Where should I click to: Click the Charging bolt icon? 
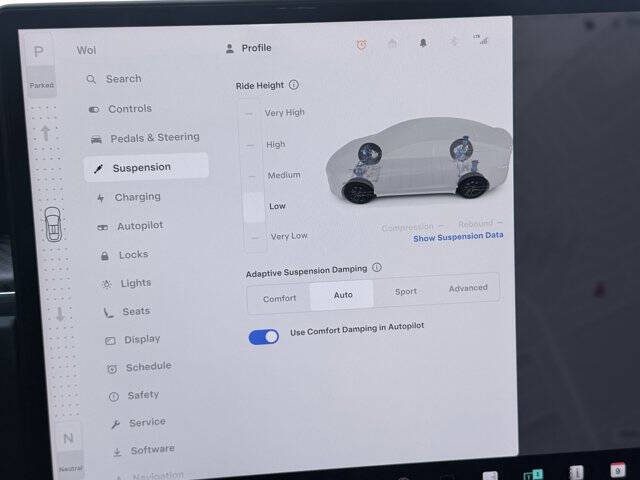(100, 198)
